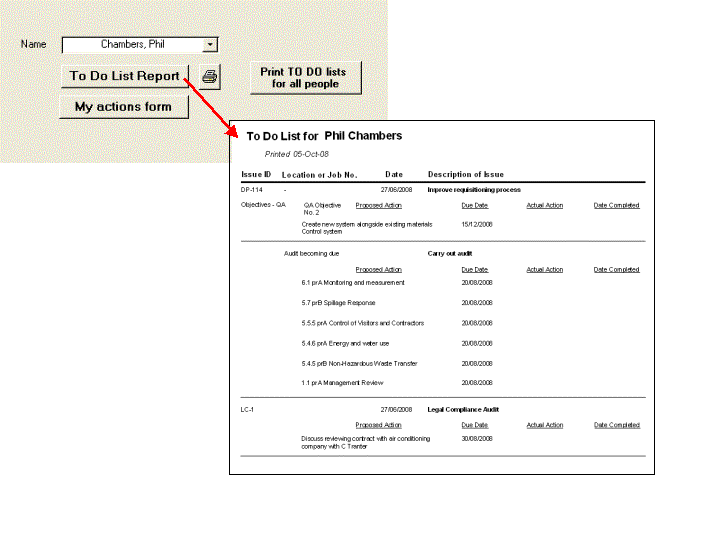The width and height of the screenshot is (720, 540).
Task: Click the report title To Do List for Phil Chambers
Action: click(x=324, y=136)
